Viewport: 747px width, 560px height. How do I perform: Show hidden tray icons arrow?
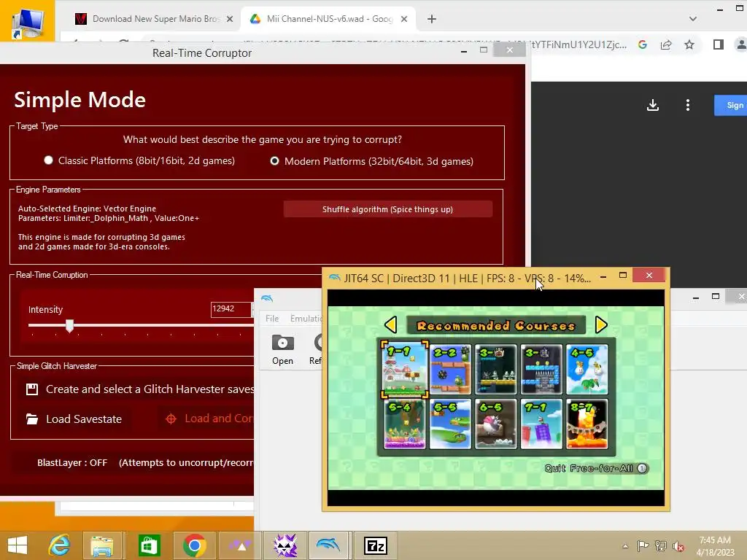pos(625,545)
